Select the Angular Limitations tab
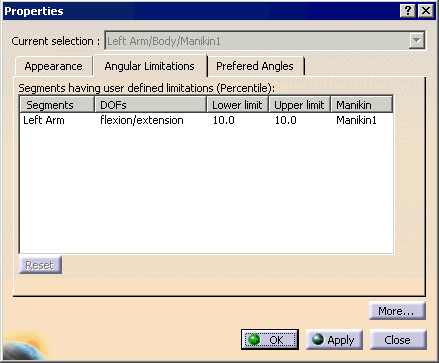 150,66
